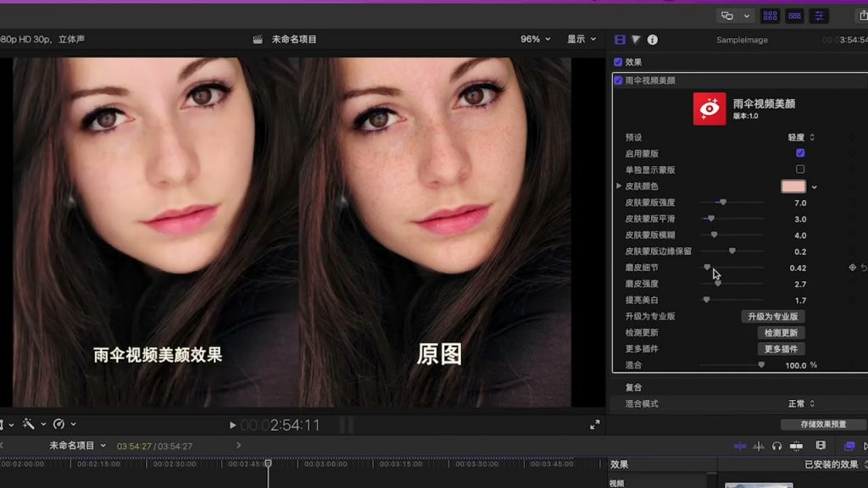Click the solo headphone icon above the timeline
This screenshot has width=868, height=488.
pyautogui.click(x=777, y=446)
